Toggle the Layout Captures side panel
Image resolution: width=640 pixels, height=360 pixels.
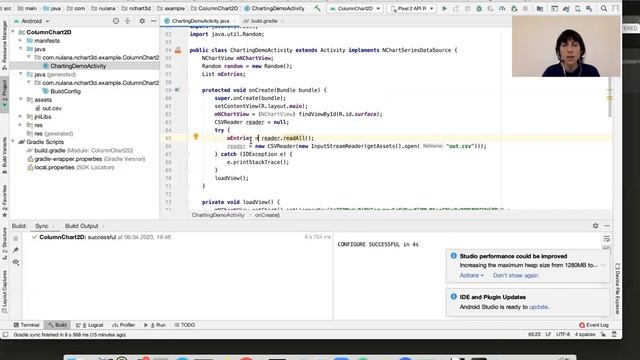(4, 292)
